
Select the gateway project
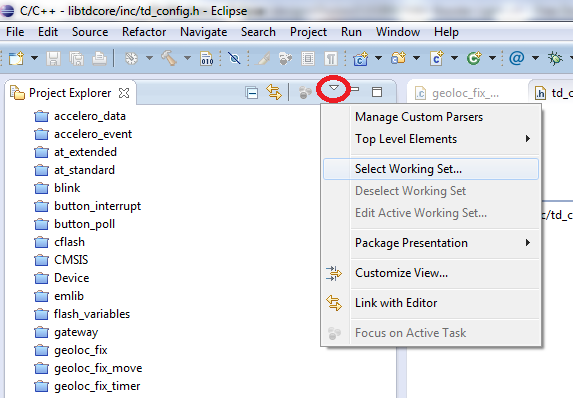(66, 332)
